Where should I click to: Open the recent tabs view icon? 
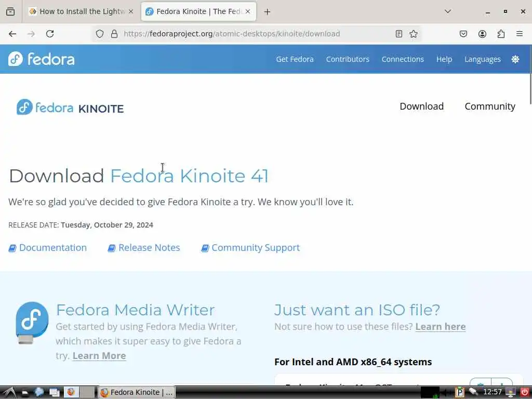(x=10, y=11)
